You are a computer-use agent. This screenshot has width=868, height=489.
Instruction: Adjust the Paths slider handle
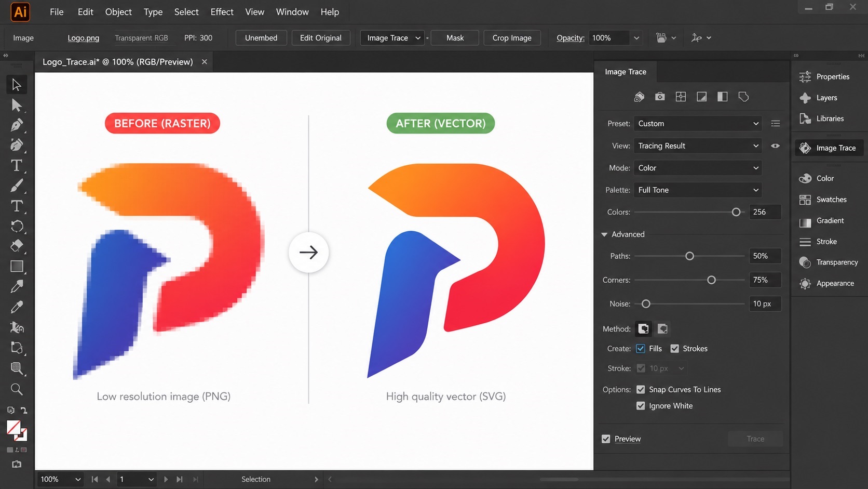point(689,256)
